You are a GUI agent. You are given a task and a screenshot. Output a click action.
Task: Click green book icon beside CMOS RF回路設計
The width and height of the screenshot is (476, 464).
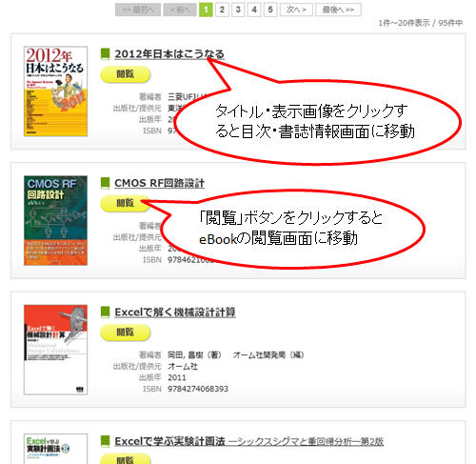pos(105,183)
